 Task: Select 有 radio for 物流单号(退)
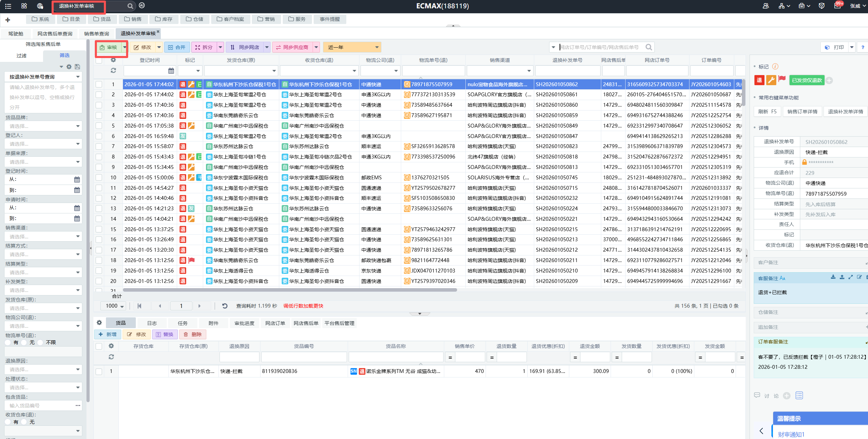pos(8,343)
